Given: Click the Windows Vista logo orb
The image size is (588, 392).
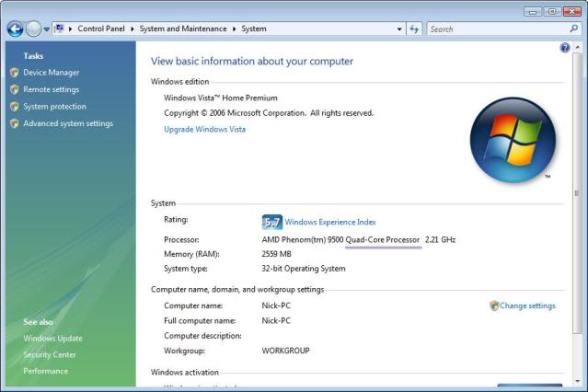Looking at the screenshot, I should pyautogui.click(x=513, y=140).
